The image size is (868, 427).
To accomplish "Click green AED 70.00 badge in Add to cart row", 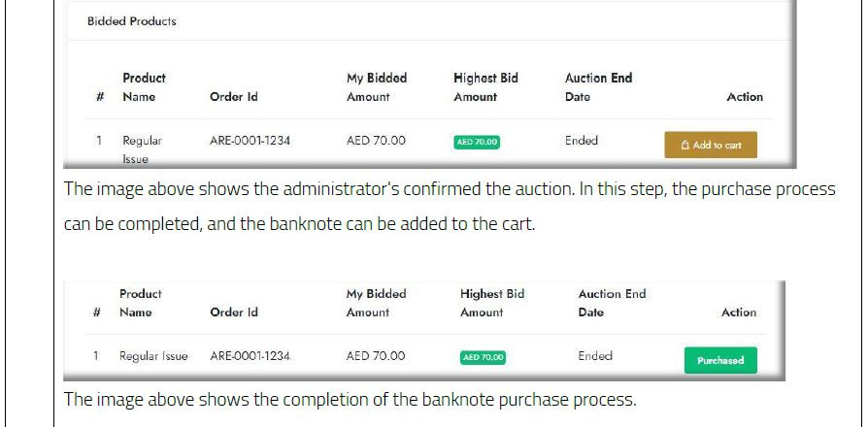I will click(x=476, y=142).
